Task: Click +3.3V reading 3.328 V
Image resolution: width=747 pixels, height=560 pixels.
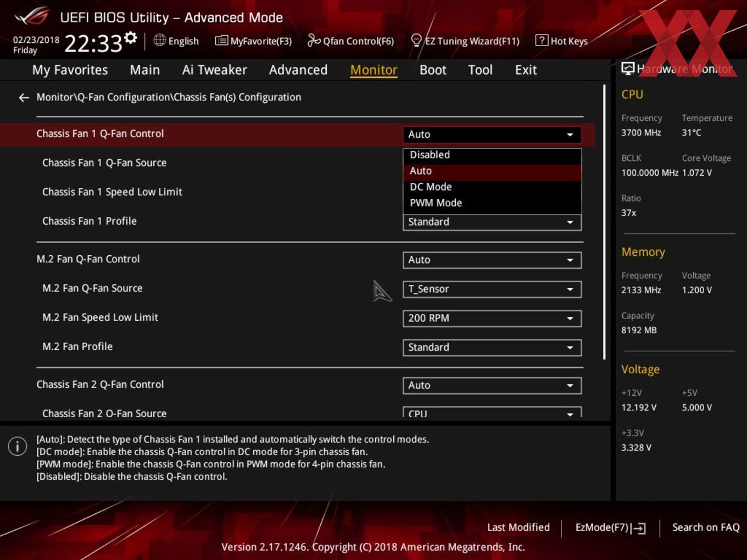Action: 636,448
